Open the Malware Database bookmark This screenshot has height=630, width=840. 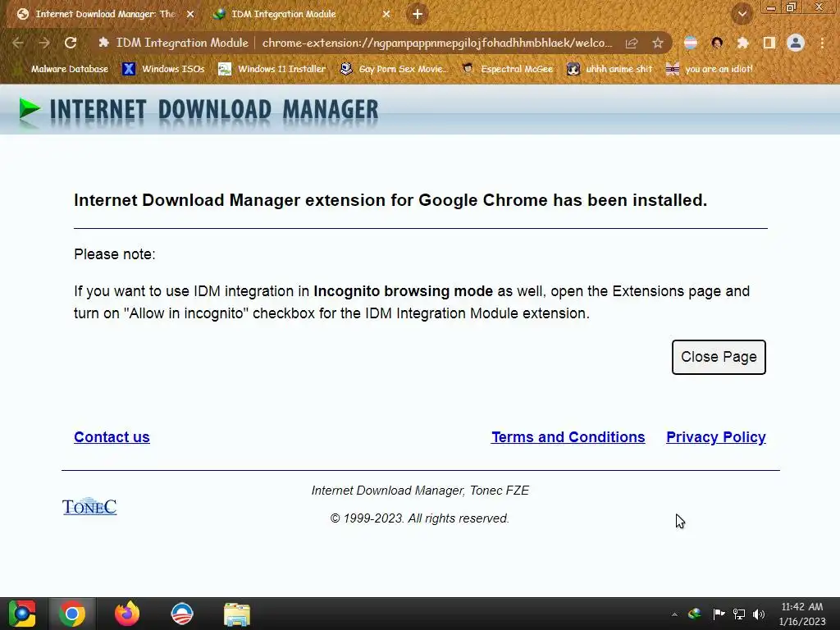62,69
